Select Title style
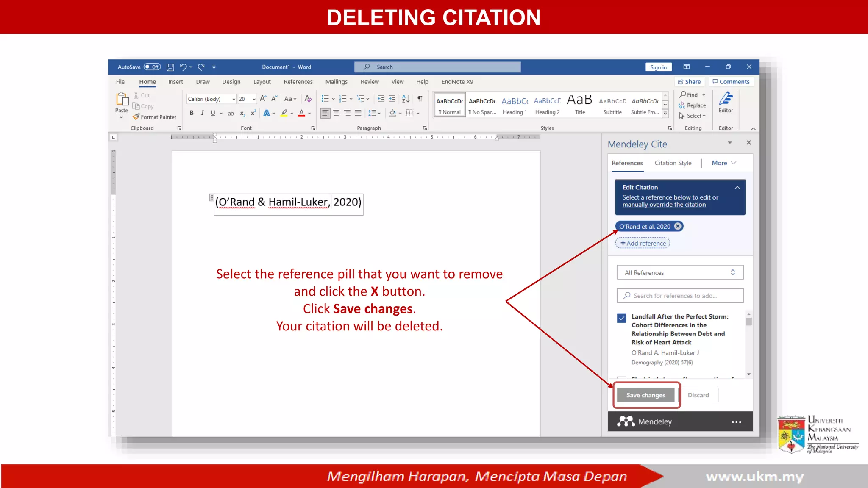 pyautogui.click(x=580, y=105)
